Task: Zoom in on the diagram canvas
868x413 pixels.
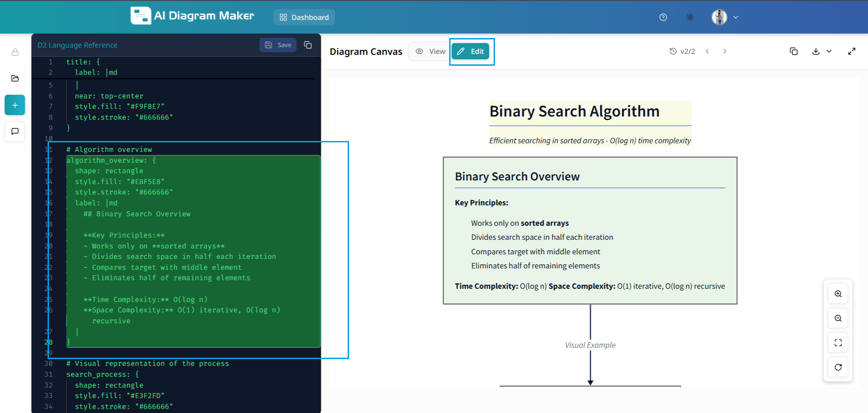Action: click(838, 293)
